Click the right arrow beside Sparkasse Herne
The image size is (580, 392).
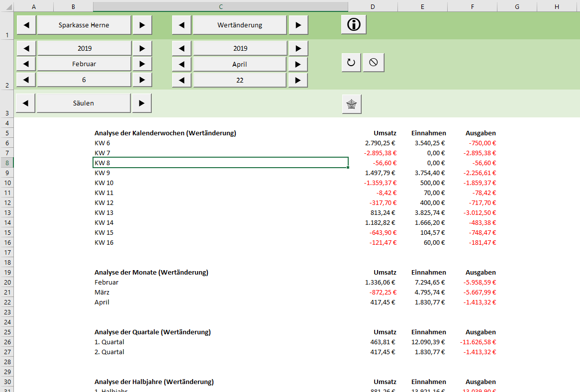tap(142, 25)
